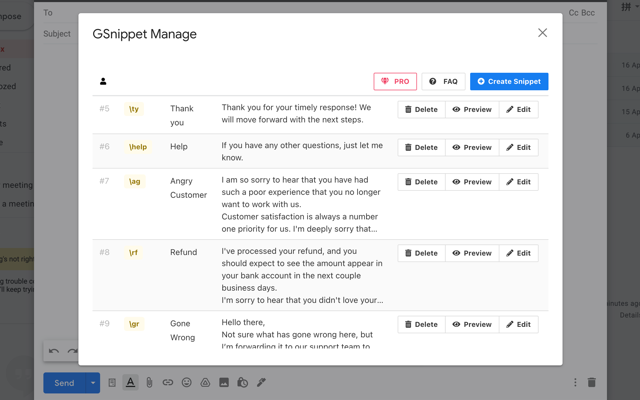Screen dimensions: 640x400
Task: Click the \help shortcut tag
Action: coord(138,147)
